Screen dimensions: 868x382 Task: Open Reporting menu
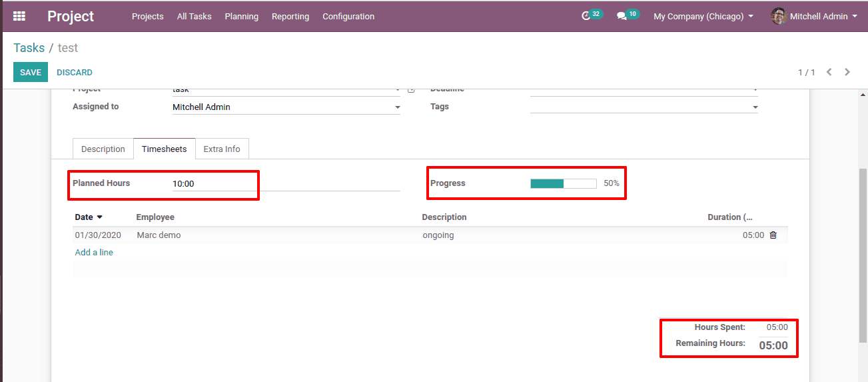click(290, 16)
